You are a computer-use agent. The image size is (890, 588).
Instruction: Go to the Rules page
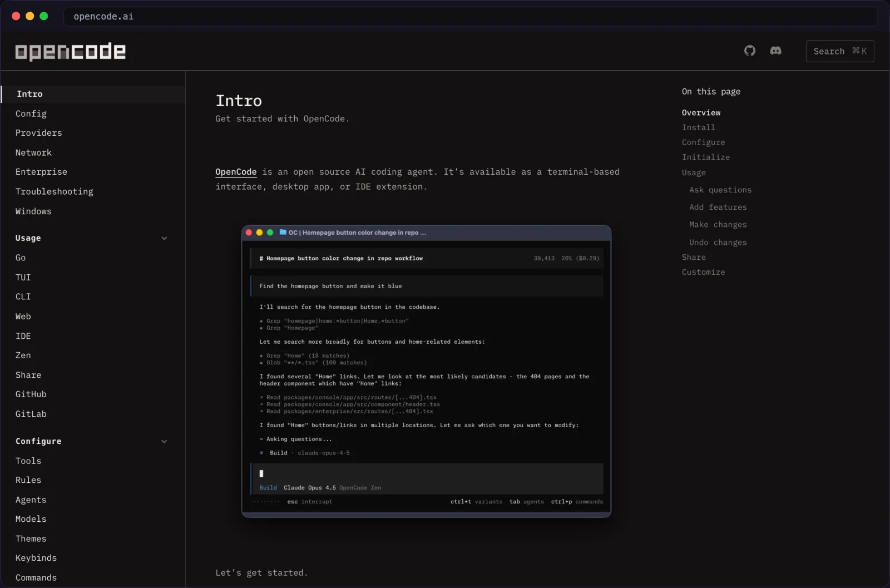coord(28,480)
